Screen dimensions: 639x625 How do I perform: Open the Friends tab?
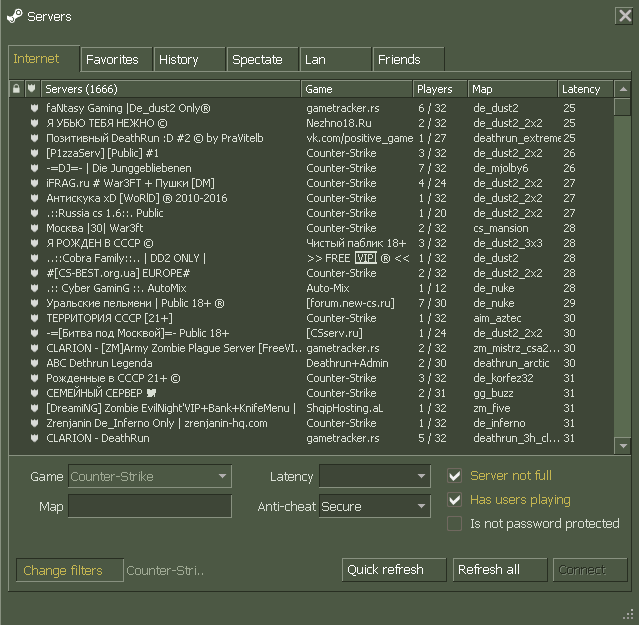[x=408, y=59]
